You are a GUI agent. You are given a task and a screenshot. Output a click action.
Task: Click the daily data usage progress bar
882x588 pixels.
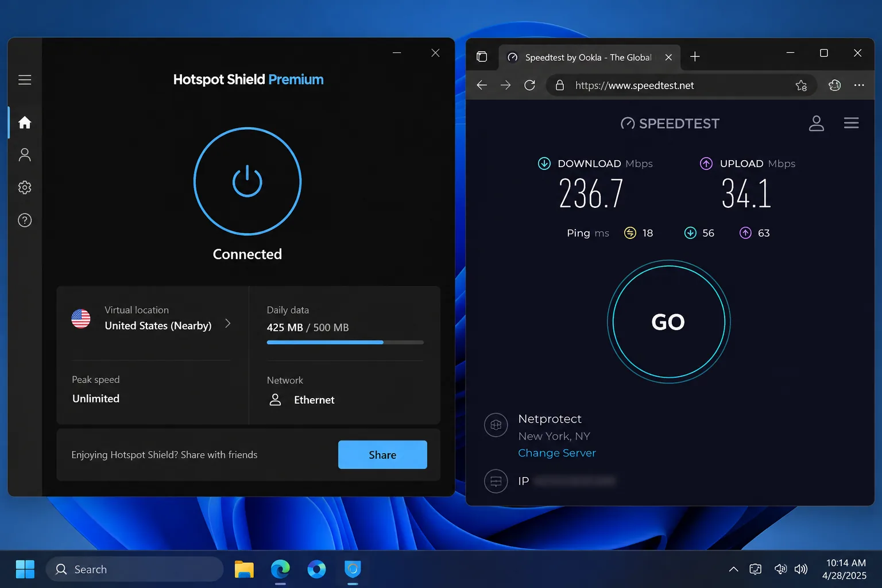coord(345,342)
